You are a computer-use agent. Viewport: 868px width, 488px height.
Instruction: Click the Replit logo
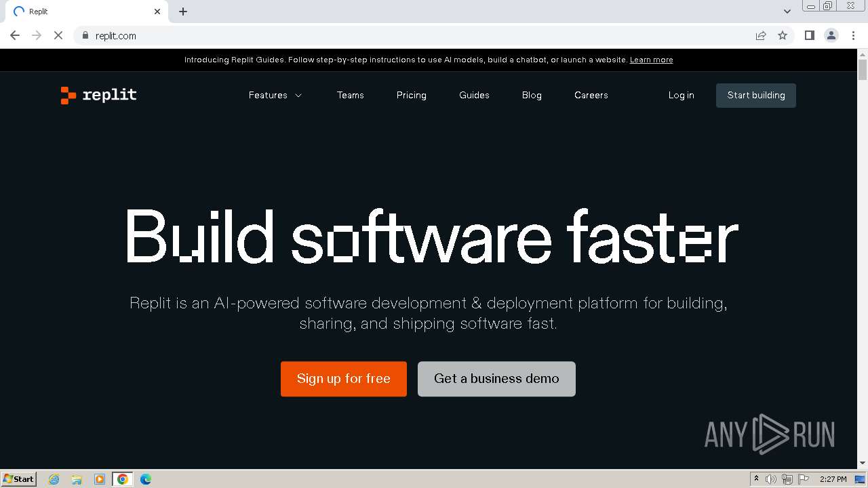98,95
